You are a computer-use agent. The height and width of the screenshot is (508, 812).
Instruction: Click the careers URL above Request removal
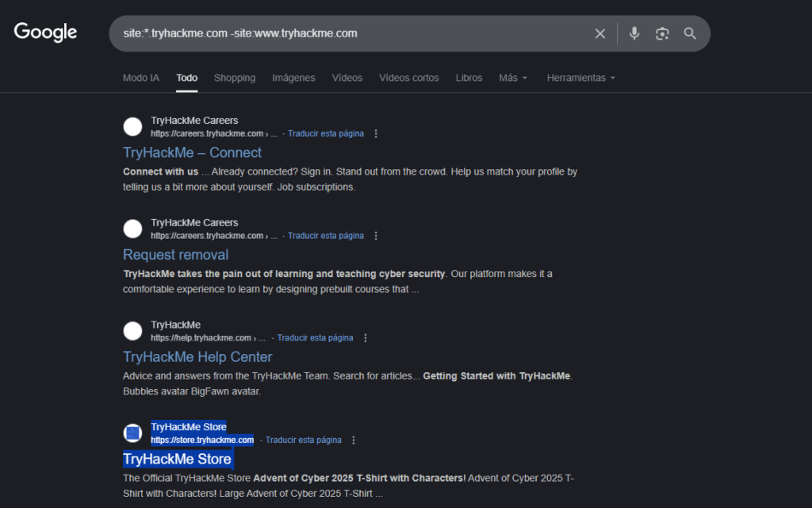coord(214,236)
